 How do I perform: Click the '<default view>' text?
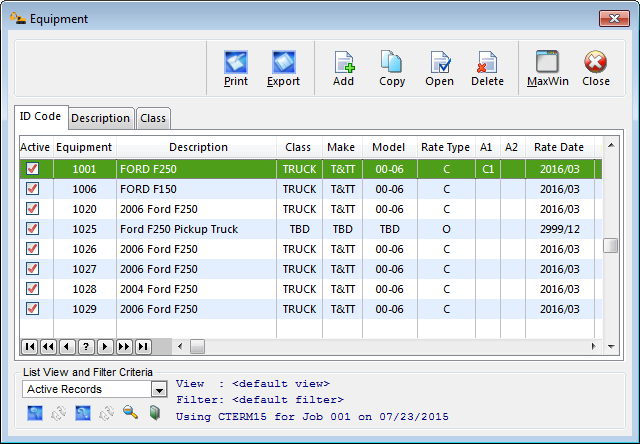click(281, 384)
